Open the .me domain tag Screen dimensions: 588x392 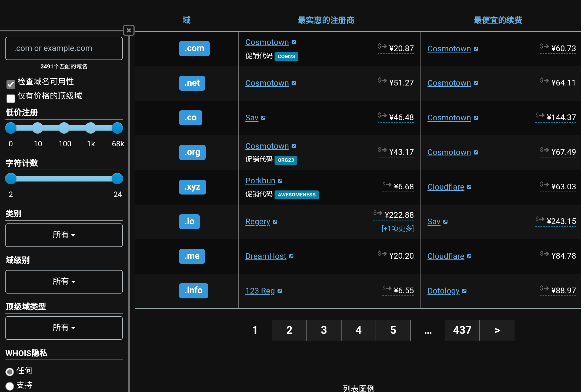tap(192, 256)
